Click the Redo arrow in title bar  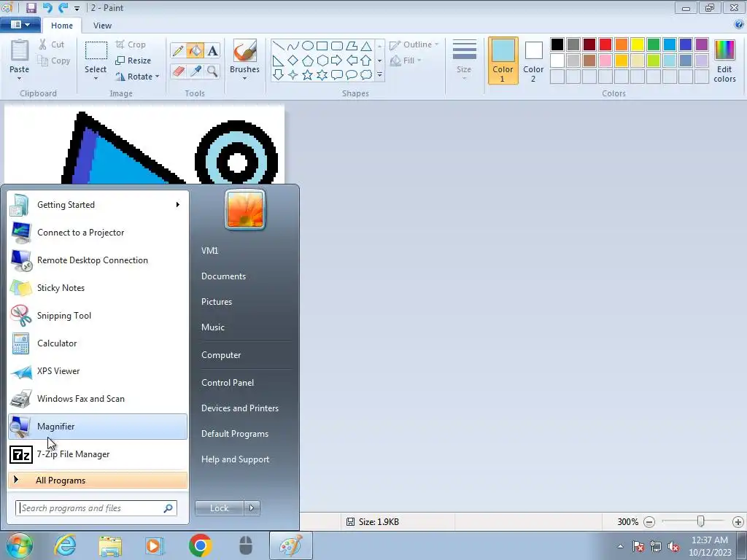[63, 7]
